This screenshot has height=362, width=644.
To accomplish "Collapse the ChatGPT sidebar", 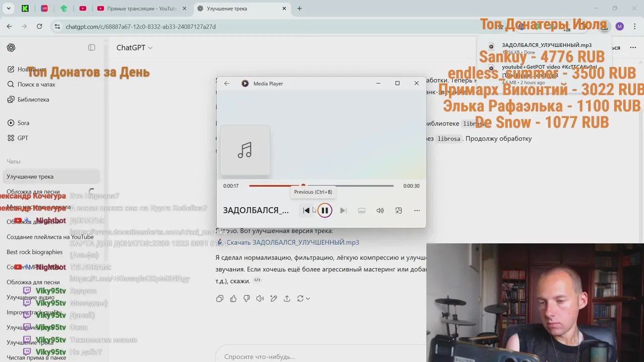I will coord(92,48).
